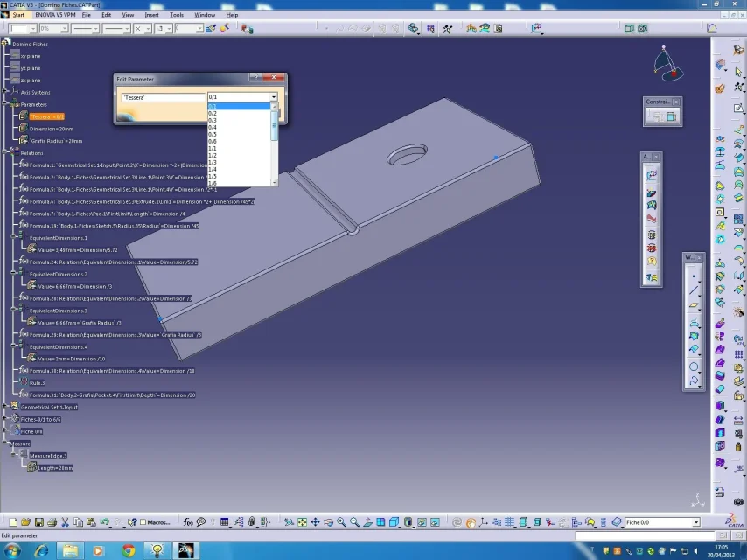Open the Fiche 0/0 body selector dropdown

696,522
